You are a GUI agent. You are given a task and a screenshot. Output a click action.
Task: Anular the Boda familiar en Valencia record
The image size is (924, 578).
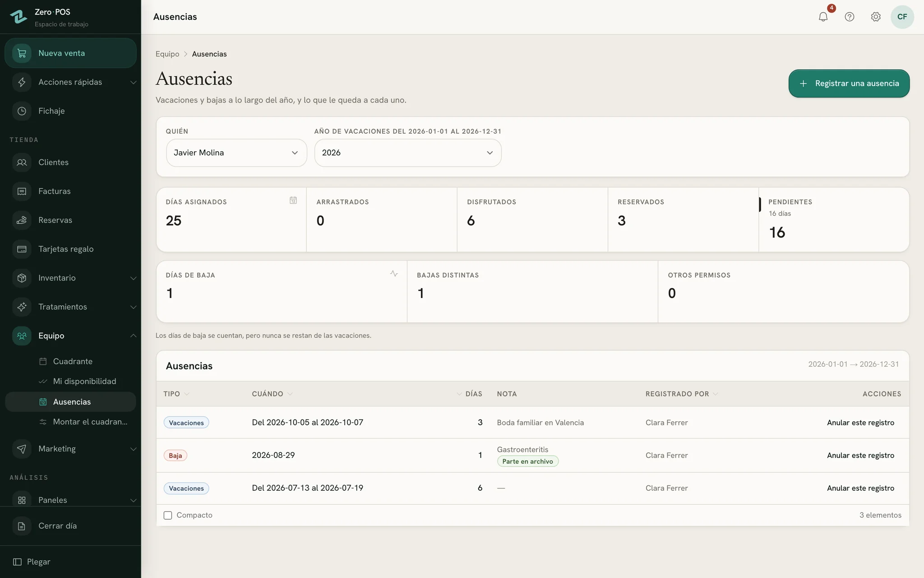click(860, 423)
